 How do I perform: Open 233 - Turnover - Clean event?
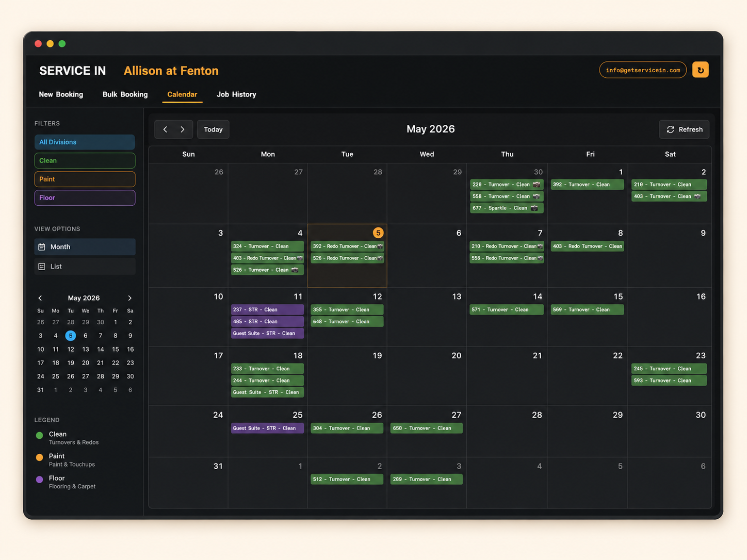click(x=267, y=369)
